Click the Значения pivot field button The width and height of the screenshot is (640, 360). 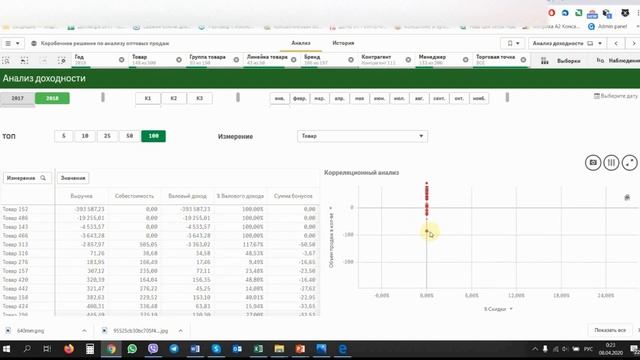(x=73, y=178)
